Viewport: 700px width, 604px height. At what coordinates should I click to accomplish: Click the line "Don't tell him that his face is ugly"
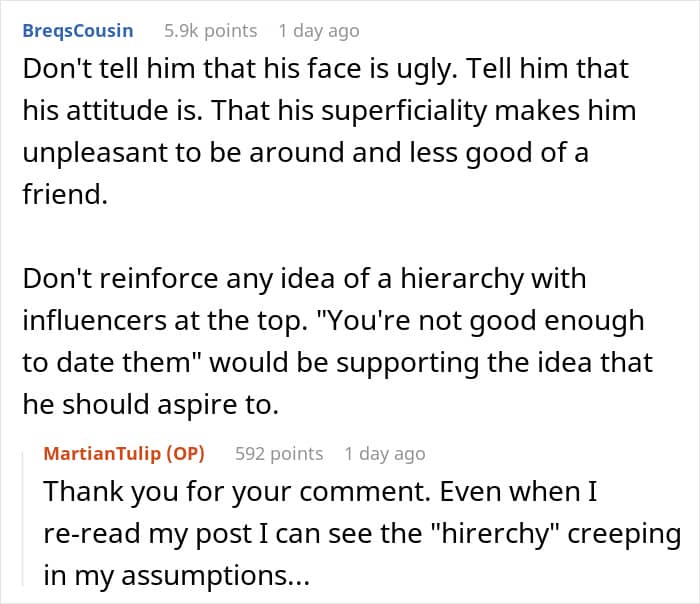[x=240, y=70]
